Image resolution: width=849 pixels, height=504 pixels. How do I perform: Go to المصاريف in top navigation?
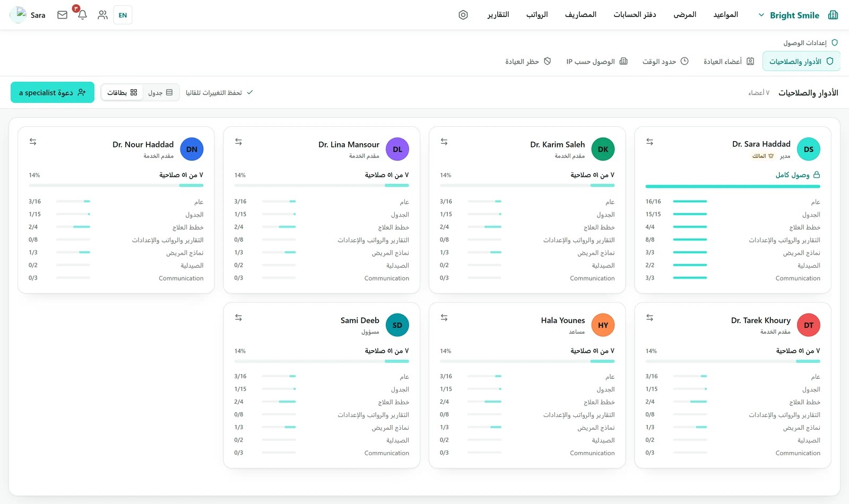point(581,14)
